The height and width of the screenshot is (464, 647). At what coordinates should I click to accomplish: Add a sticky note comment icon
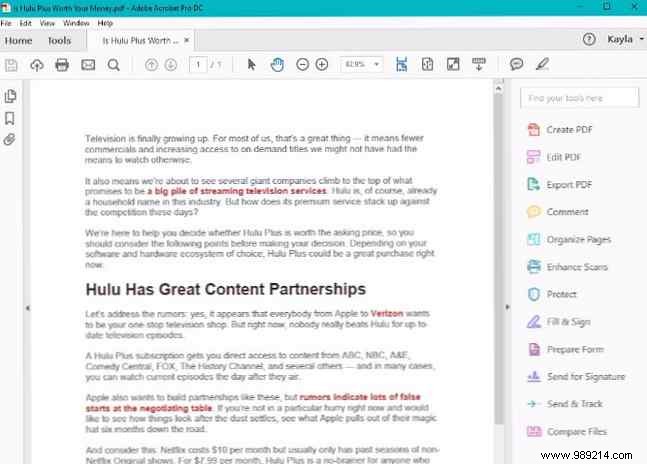pos(517,64)
